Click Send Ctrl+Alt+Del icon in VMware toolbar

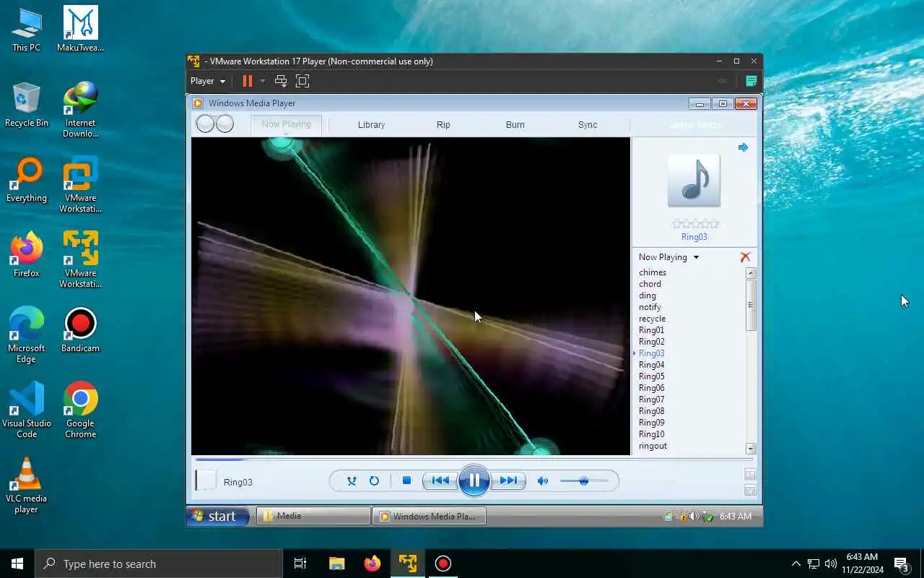(281, 81)
